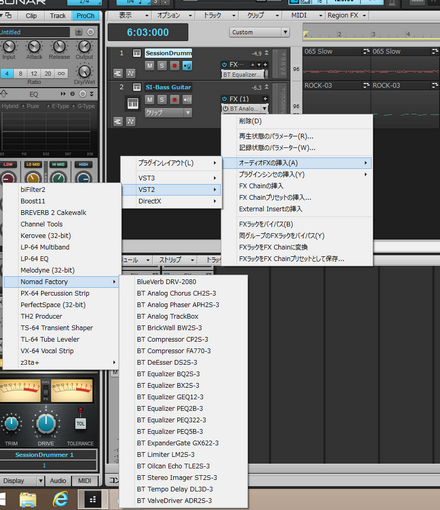
Task: Click the loop icon on first 065 Slow clip
Action: tap(366, 51)
